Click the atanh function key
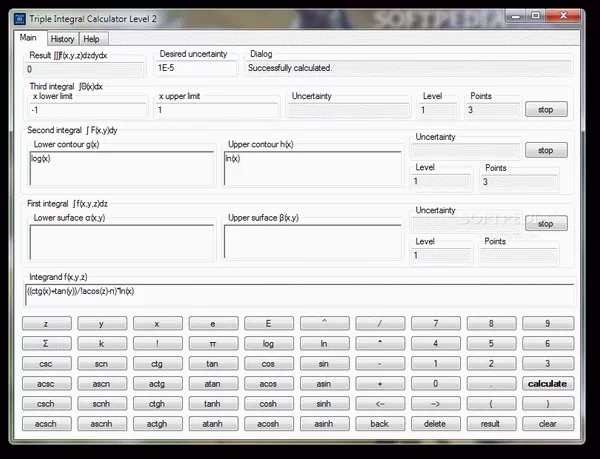The height and width of the screenshot is (459, 600). (x=213, y=424)
